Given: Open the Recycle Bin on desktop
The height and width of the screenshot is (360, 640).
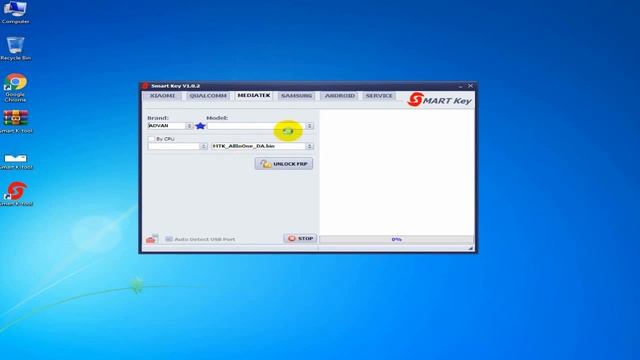Looking at the screenshot, I should [15, 49].
